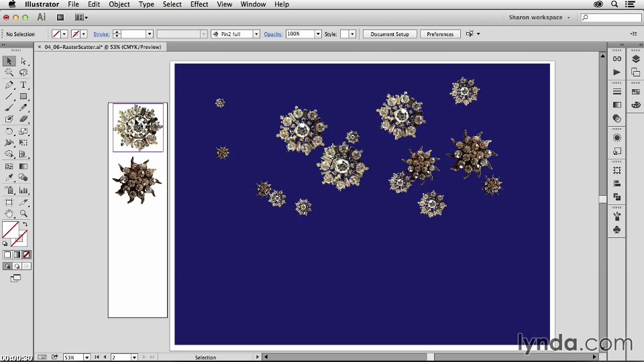Open the Layers panel icon
The width and height of the screenshot is (644, 362).
(636, 59)
